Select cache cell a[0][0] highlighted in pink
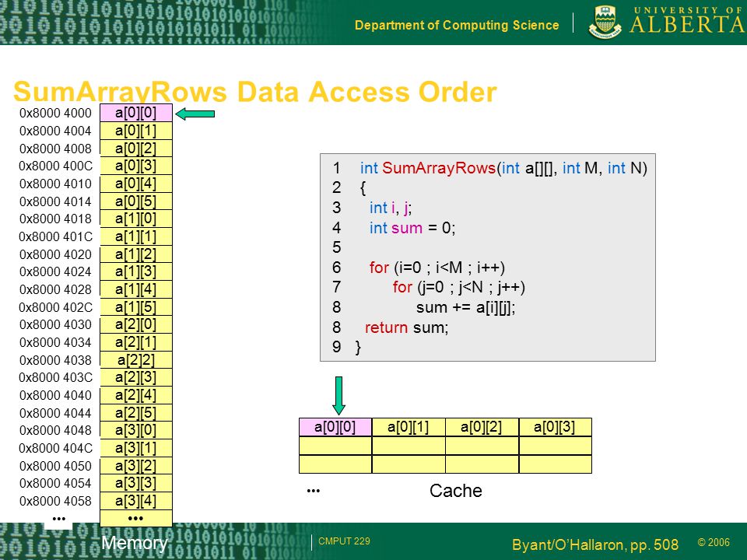Viewport: 747px width, 560px height. [335, 427]
